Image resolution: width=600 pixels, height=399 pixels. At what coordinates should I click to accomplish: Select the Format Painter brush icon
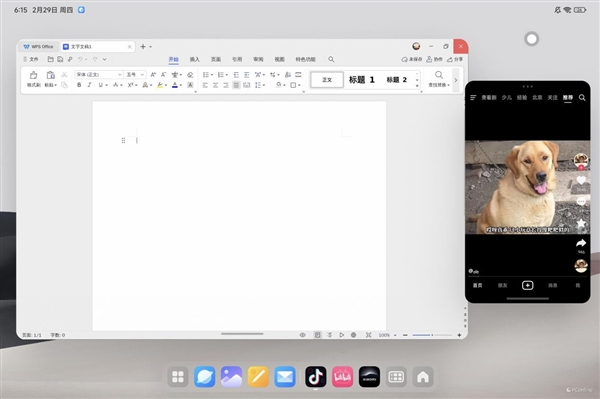34,75
